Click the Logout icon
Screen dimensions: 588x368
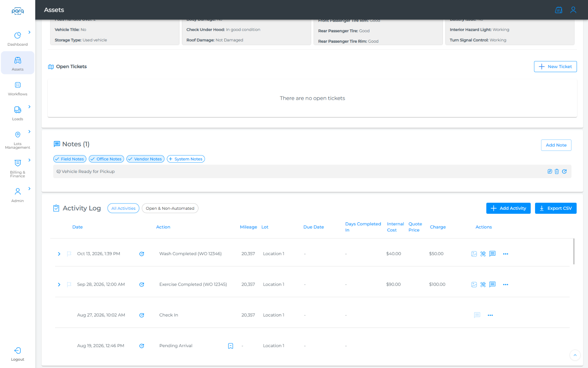click(x=17, y=350)
